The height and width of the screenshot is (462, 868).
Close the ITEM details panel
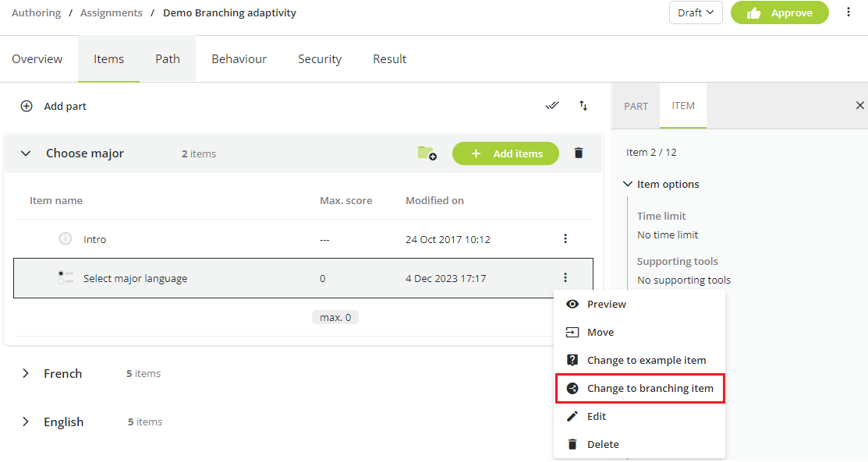[x=859, y=104]
